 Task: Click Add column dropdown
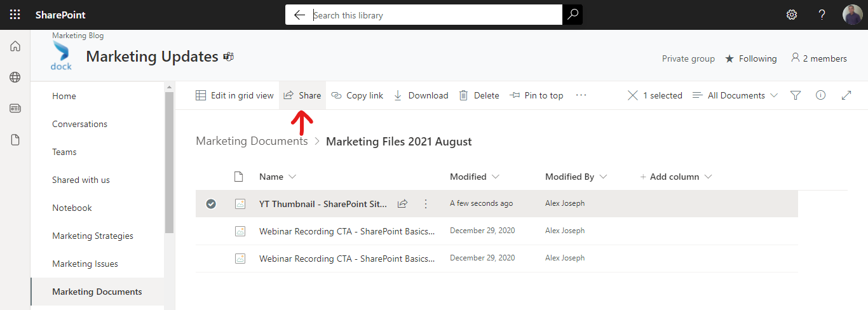tap(675, 177)
